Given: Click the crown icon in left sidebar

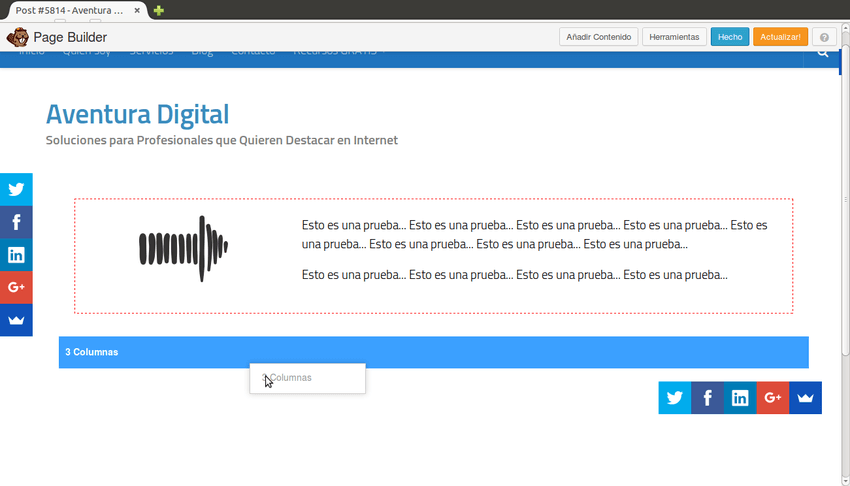Looking at the screenshot, I should click(x=16, y=320).
